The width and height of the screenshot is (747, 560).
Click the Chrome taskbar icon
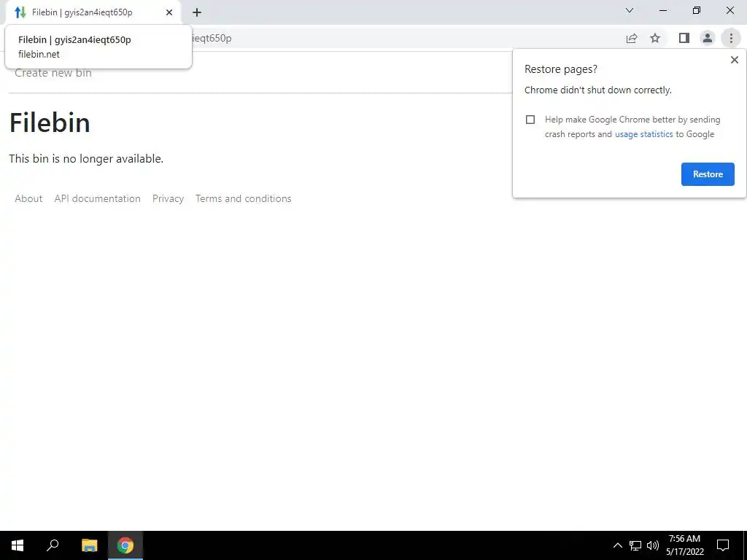tap(125, 545)
